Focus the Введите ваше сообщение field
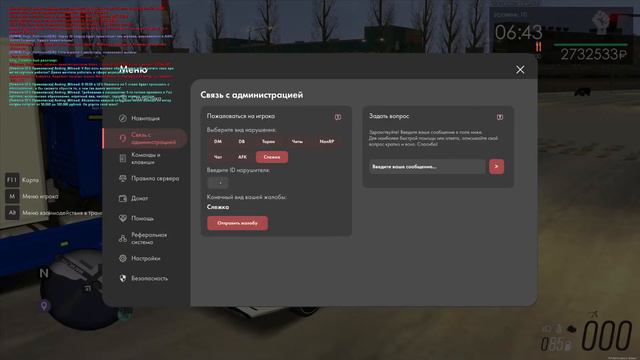640x360 pixels. pos(427,167)
